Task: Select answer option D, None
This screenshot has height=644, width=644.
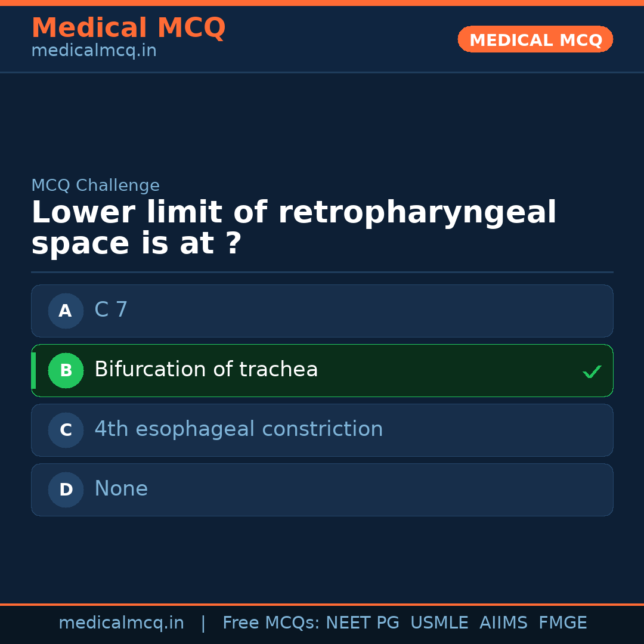Action: (x=322, y=490)
